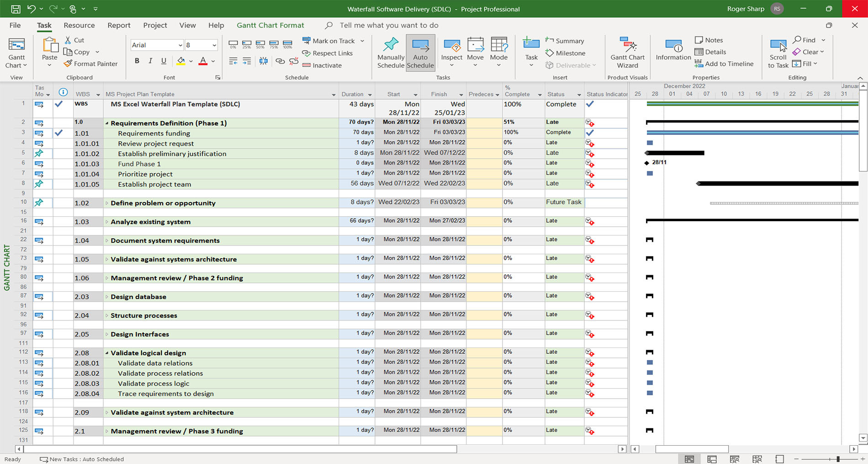Open the Status column filter dropdown
The height and width of the screenshot is (464, 868).
(579, 95)
